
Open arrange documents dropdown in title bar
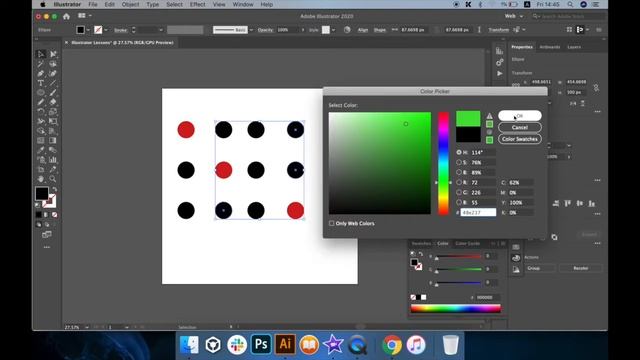coord(84,16)
